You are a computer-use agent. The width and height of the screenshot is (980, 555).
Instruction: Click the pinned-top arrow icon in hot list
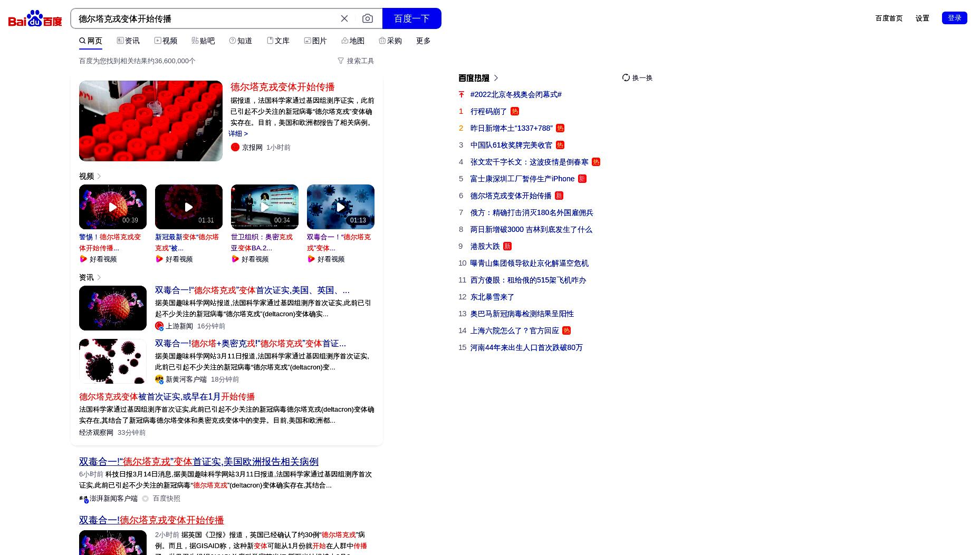(462, 94)
